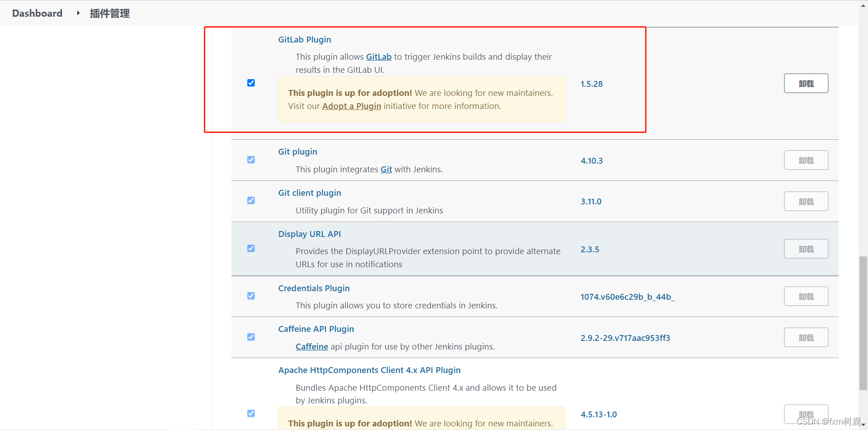Click version 4.5.13-1.0
Screen dimensions: 868x430
[599, 414]
